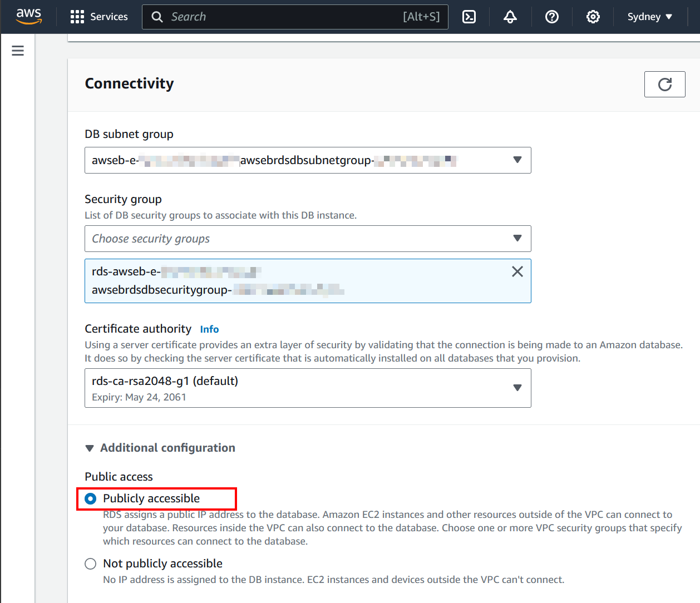Image resolution: width=700 pixels, height=603 pixels.
Task: Open the Services grid icon
Action: tap(77, 16)
